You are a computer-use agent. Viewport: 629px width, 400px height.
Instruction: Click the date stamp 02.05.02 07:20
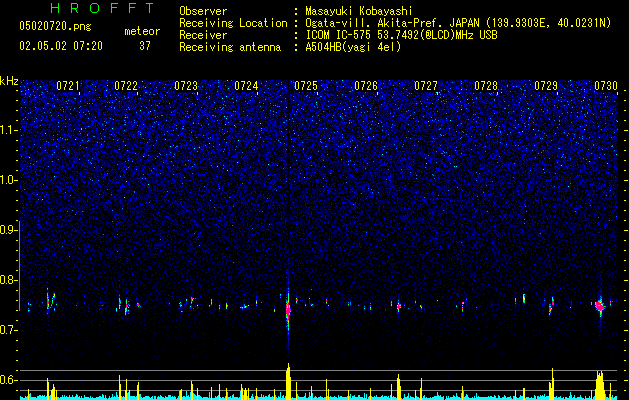(61, 46)
